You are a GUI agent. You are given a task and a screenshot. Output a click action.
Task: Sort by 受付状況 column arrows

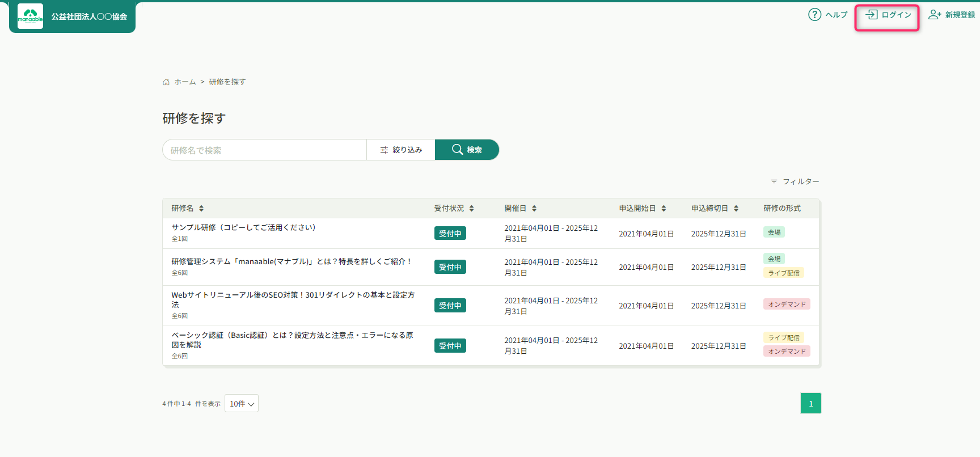471,209
